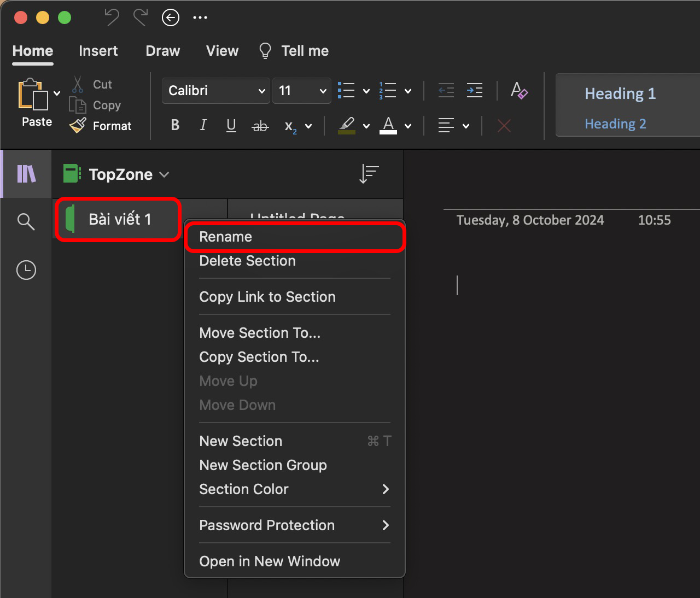
Task: Toggle strikethrough formatting
Action: (260, 126)
